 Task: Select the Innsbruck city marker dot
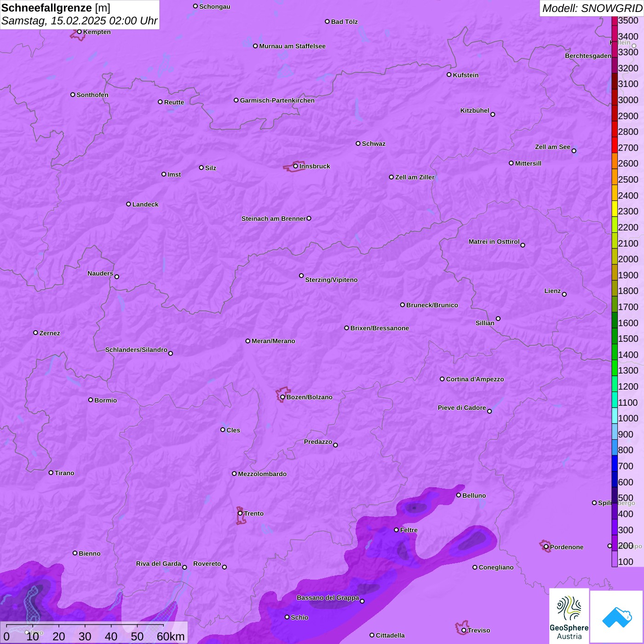coord(295,166)
